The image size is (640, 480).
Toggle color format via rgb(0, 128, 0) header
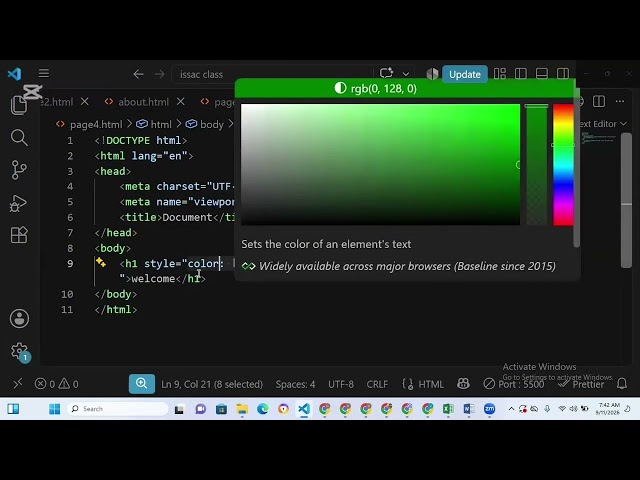pos(376,89)
